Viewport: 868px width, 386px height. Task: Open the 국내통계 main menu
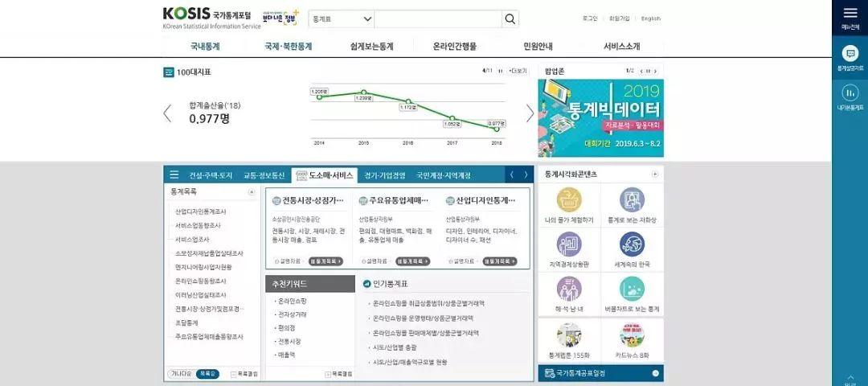[x=205, y=47]
